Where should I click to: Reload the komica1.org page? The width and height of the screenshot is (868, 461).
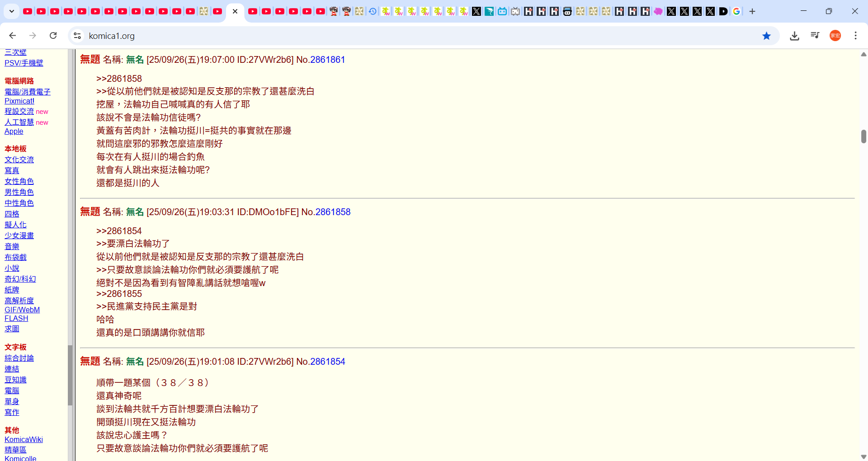tap(53, 36)
